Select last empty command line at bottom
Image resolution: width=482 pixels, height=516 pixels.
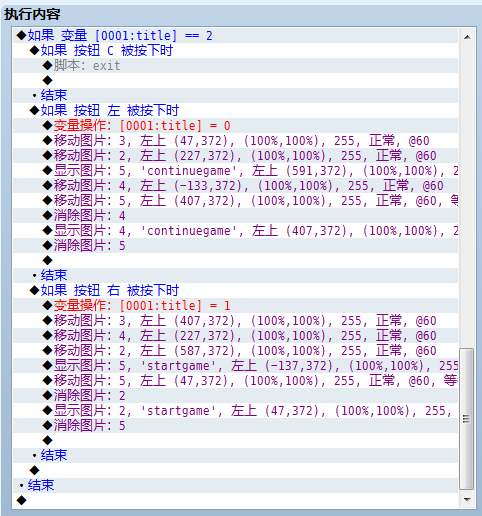point(235,500)
